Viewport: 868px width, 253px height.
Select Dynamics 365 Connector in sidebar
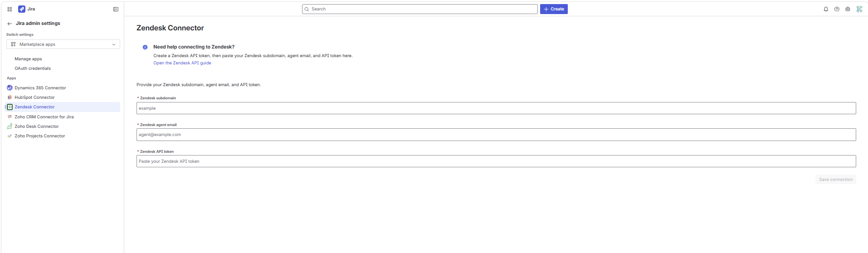coord(40,88)
